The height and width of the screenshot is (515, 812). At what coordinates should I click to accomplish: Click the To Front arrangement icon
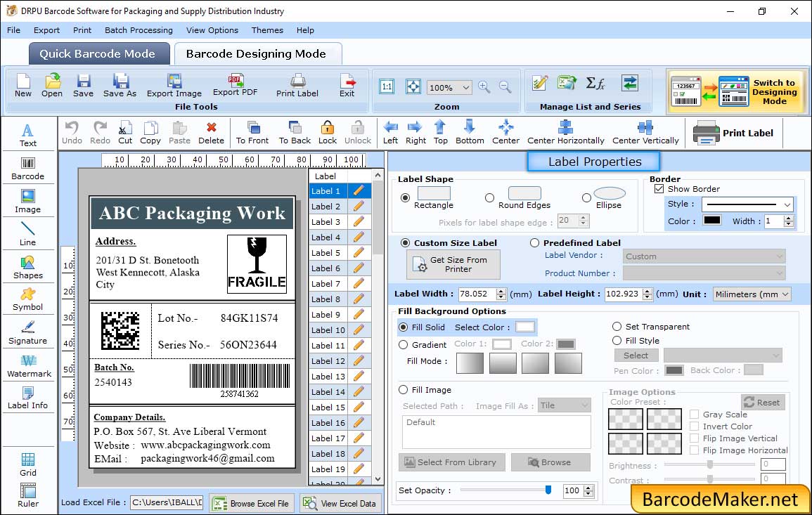(x=252, y=133)
